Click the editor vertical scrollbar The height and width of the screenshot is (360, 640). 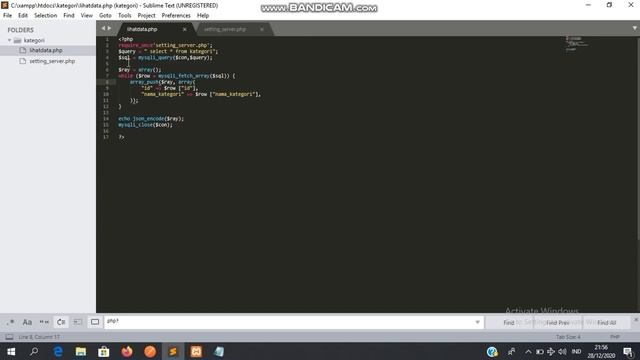(x=638, y=139)
